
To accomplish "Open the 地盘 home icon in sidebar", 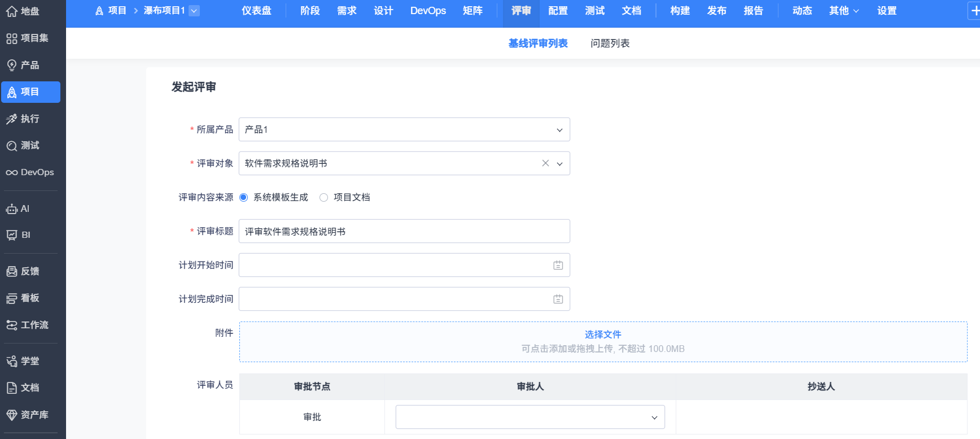I will pyautogui.click(x=12, y=11).
